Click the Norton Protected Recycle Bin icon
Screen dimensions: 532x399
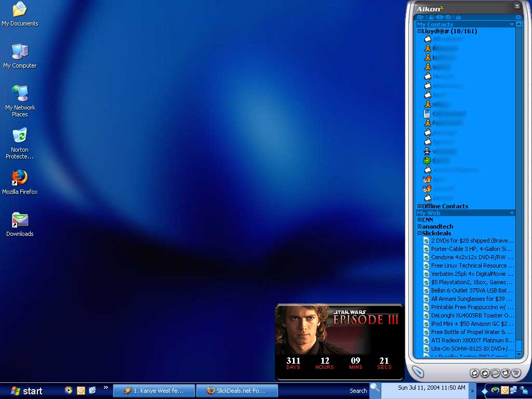click(x=20, y=136)
